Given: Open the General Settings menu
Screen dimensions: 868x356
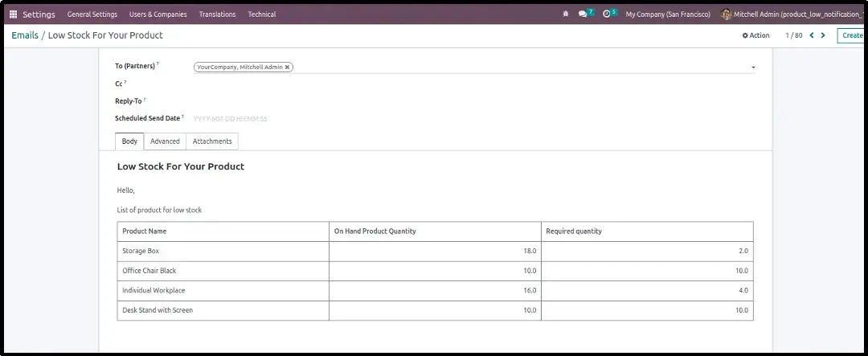Looking at the screenshot, I should point(92,14).
